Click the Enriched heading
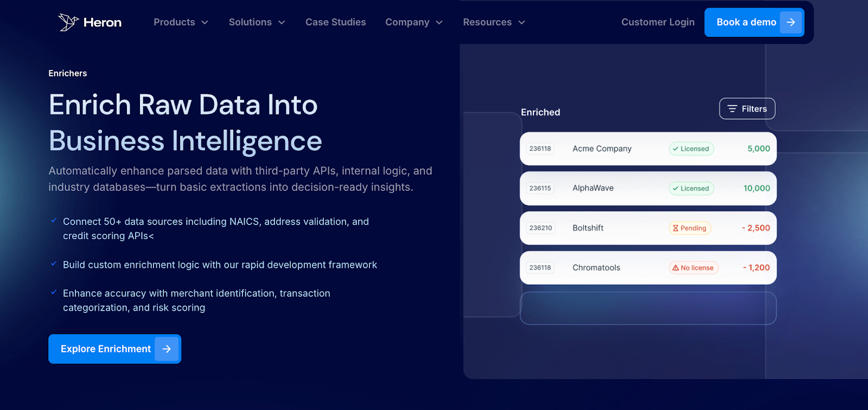868x410 pixels. pos(540,112)
